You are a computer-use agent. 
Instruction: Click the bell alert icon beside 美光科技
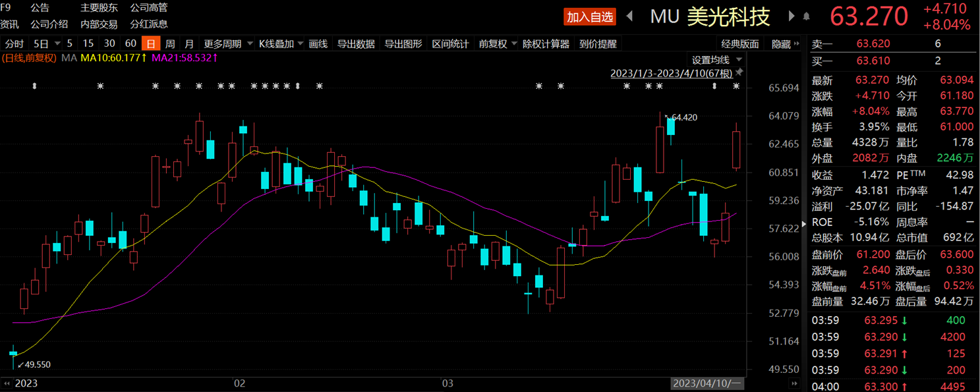[x=806, y=17]
